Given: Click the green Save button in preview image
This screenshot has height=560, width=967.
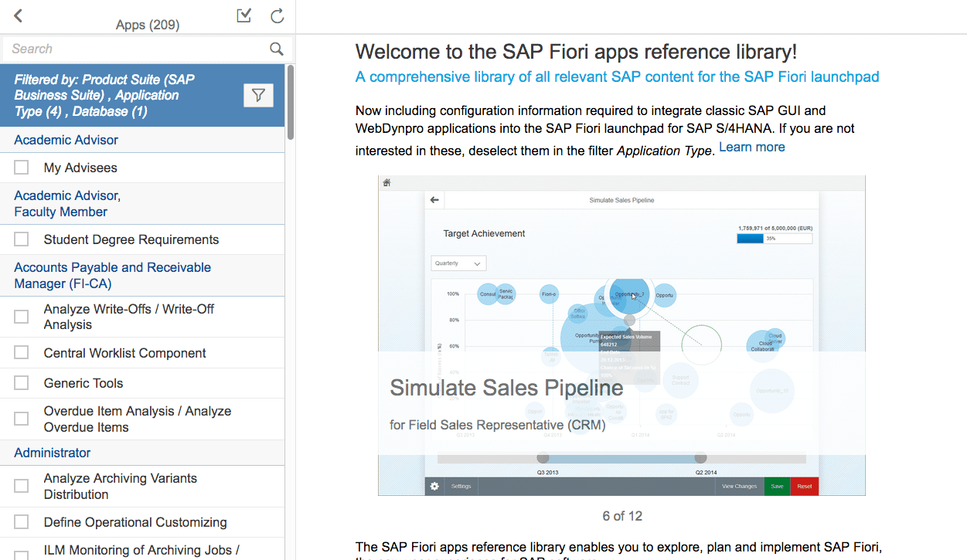Looking at the screenshot, I should pyautogui.click(x=777, y=486).
